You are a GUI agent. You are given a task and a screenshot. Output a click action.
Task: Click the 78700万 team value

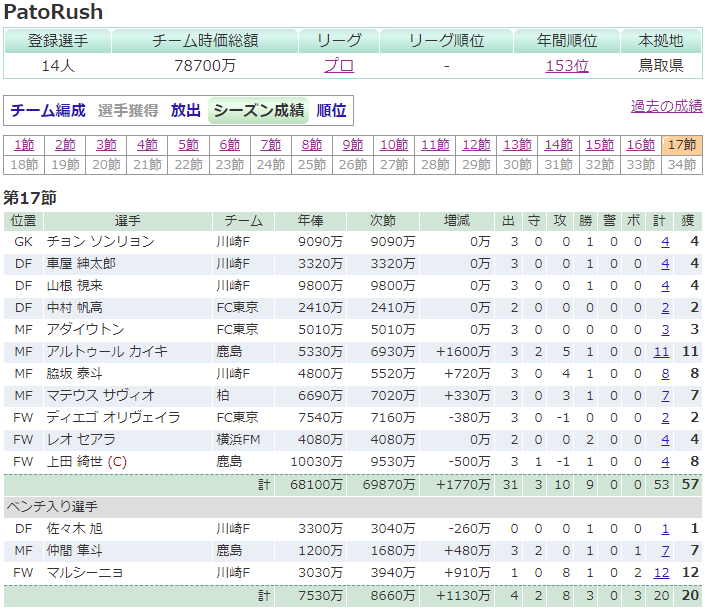pyautogui.click(x=205, y=66)
